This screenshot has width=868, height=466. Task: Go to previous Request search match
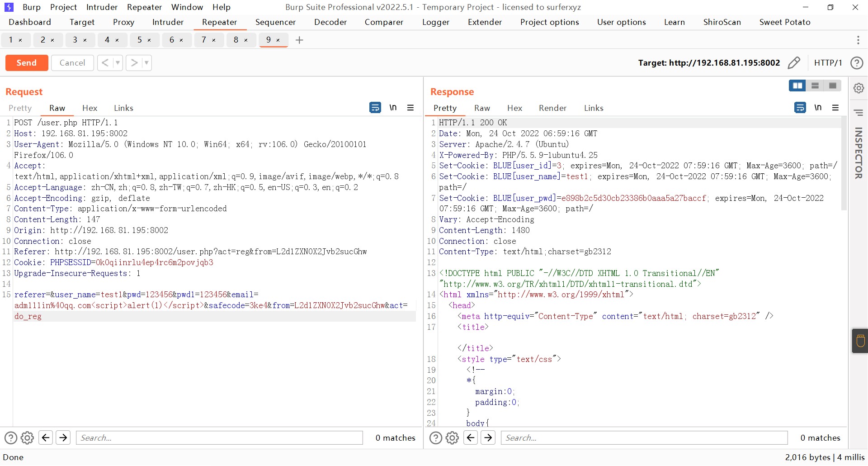click(x=46, y=437)
